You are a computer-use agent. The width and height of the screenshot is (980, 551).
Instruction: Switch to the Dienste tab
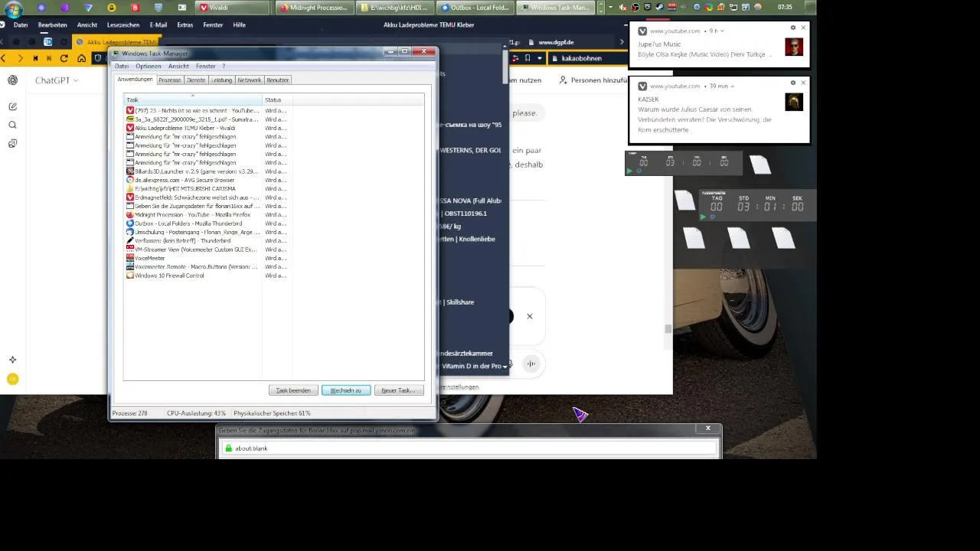pyautogui.click(x=196, y=80)
